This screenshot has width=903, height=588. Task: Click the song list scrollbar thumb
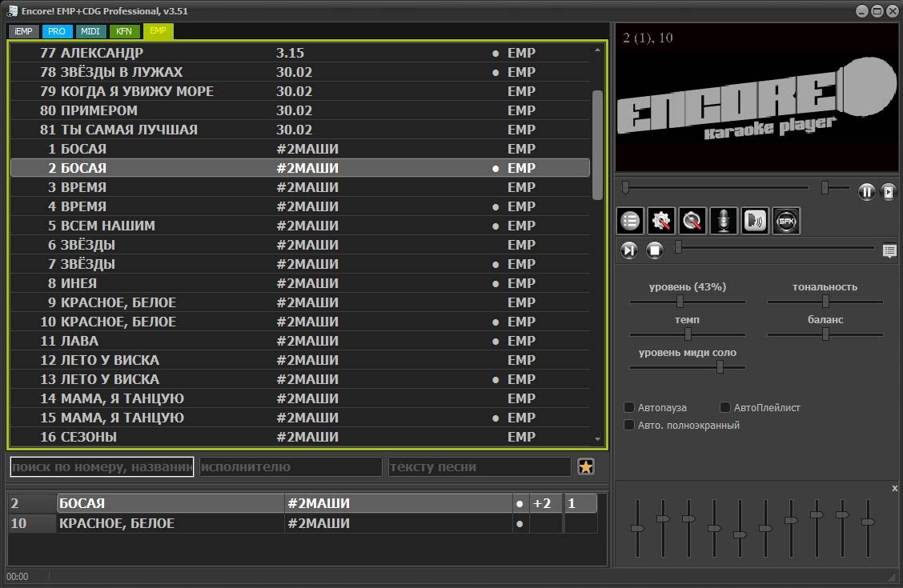pyautogui.click(x=597, y=145)
